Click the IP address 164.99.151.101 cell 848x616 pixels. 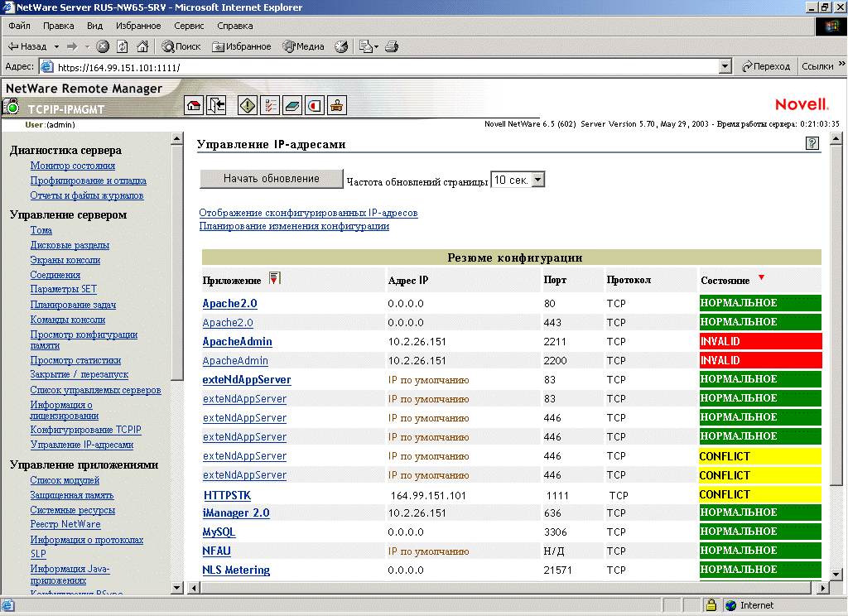pos(428,495)
